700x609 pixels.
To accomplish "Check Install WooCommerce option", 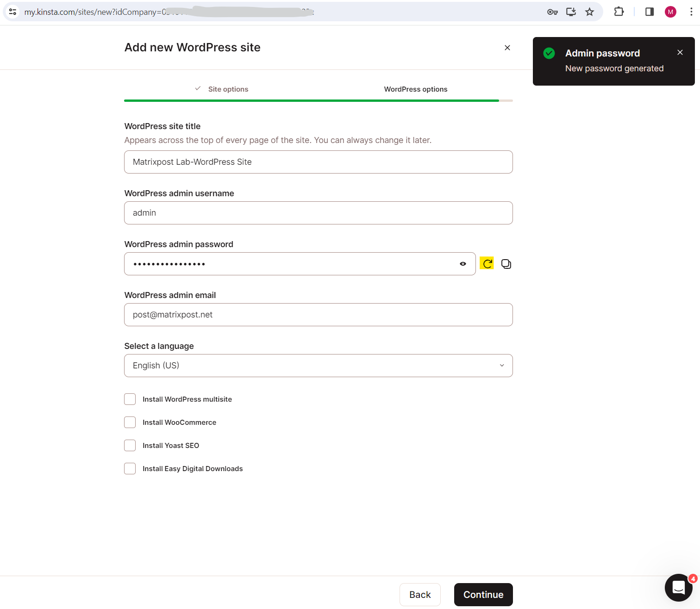I will point(130,423).
